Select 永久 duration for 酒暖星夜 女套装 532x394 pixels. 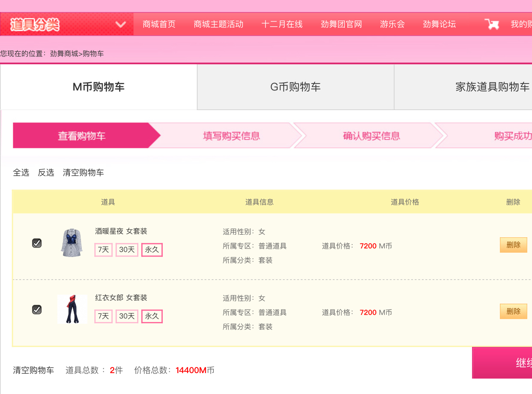152,250
